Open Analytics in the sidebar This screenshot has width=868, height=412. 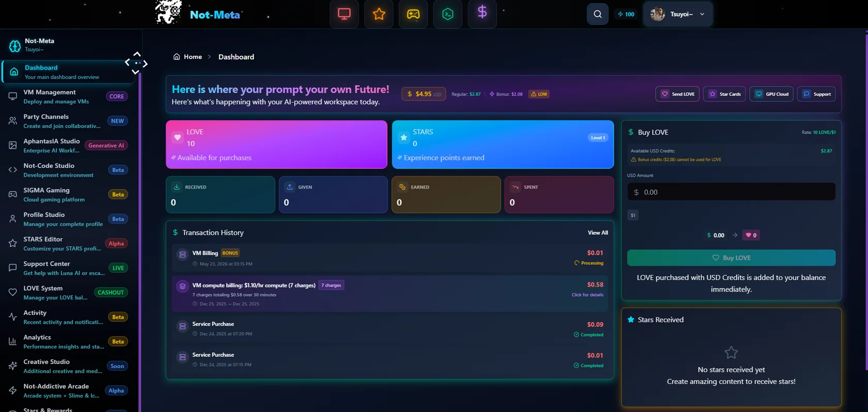68,342
